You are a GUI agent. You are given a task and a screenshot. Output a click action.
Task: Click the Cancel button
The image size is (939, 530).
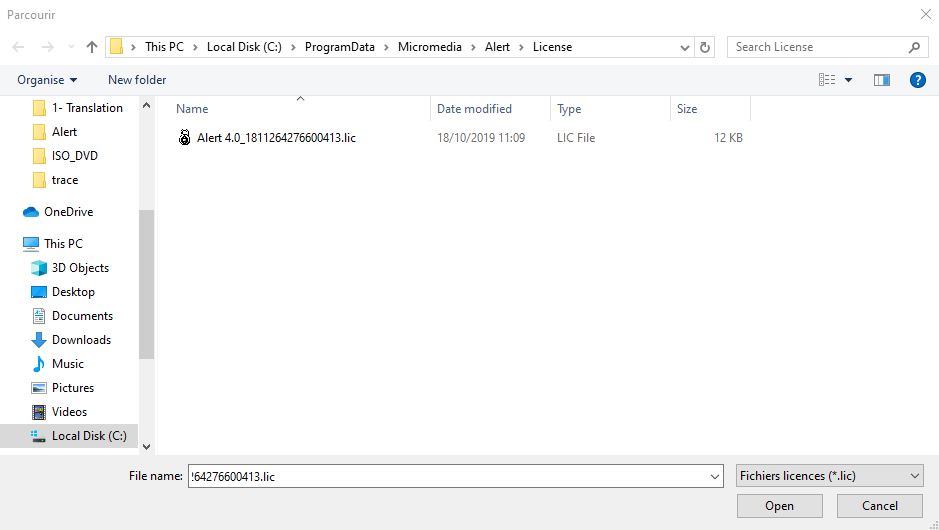pyautogui.click(x=879, y=506)
